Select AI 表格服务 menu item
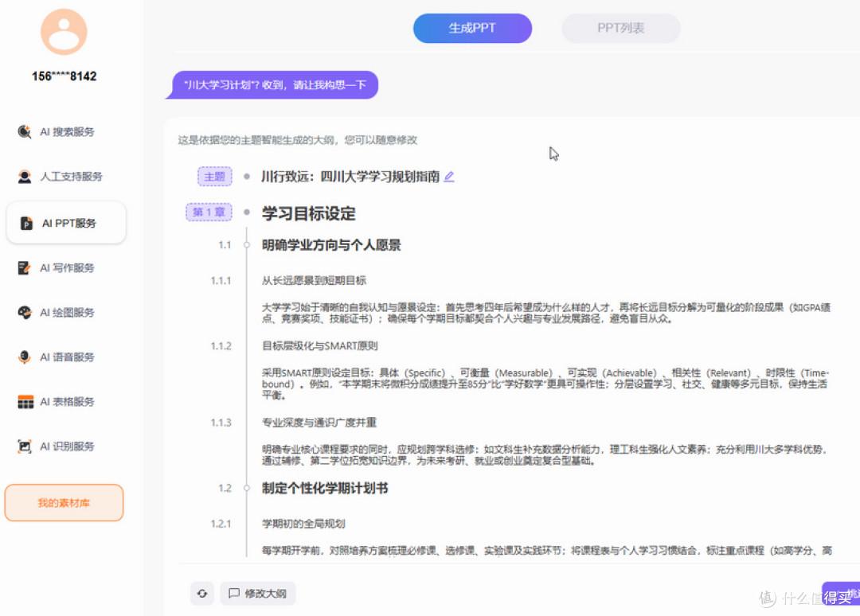This screenshot has height=616, width=860. [x=66, y=402]
